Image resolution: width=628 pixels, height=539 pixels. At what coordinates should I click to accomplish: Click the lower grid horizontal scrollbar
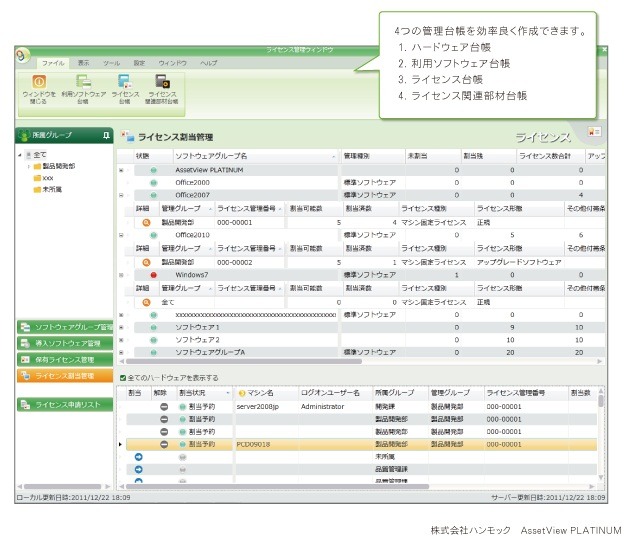point(277,487)
